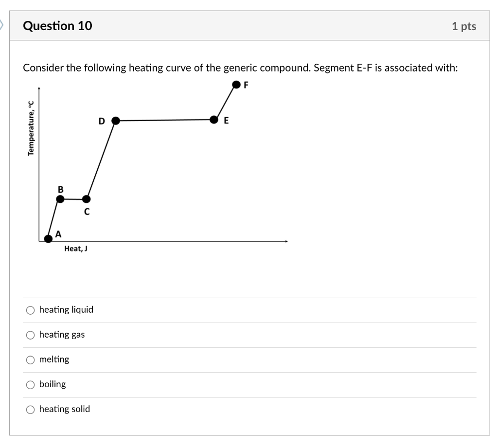Click point F marker on the heating curve
This screenshot has width=498, height=448.
point(236,85)
